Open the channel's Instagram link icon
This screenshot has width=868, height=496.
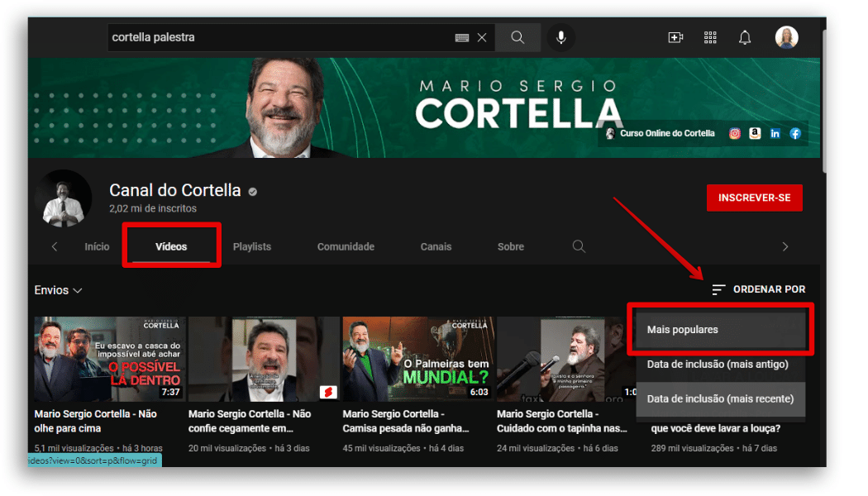(735, 133)
